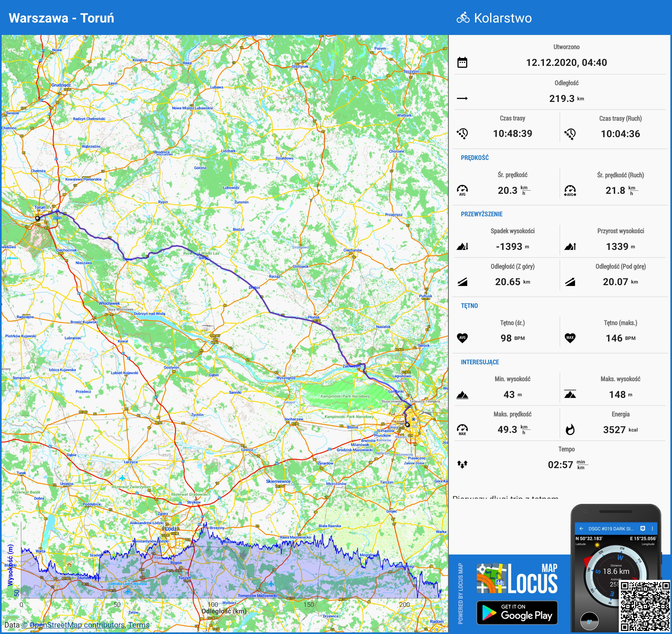
Task: Click the maximum altitude 148 m
Action: (x=620, y=394)
